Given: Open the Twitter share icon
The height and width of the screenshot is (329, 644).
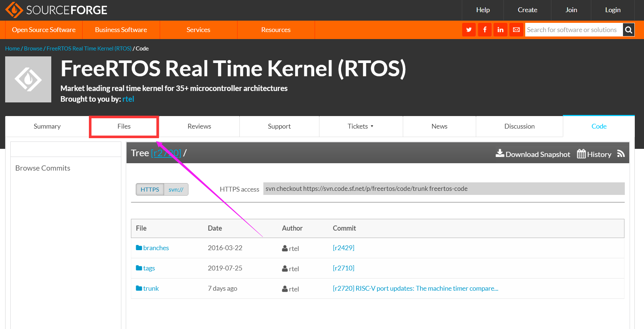Looking at the screenshot, I should (469, 30).
